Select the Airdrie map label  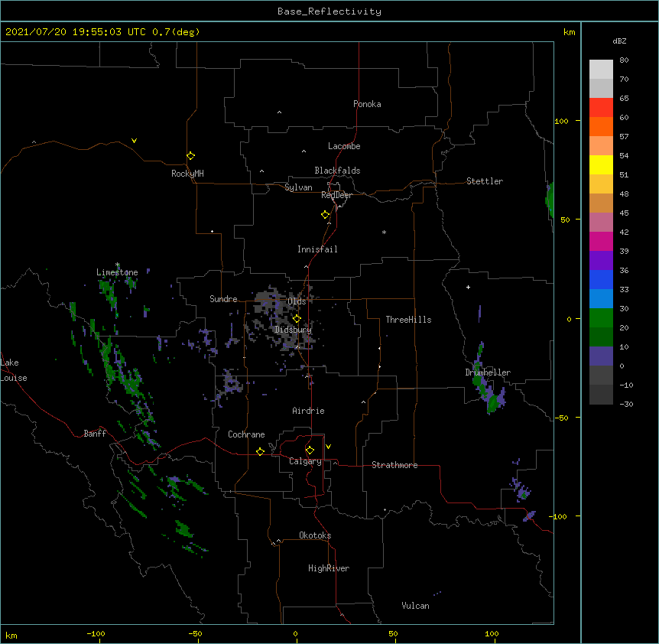(309, 411)
